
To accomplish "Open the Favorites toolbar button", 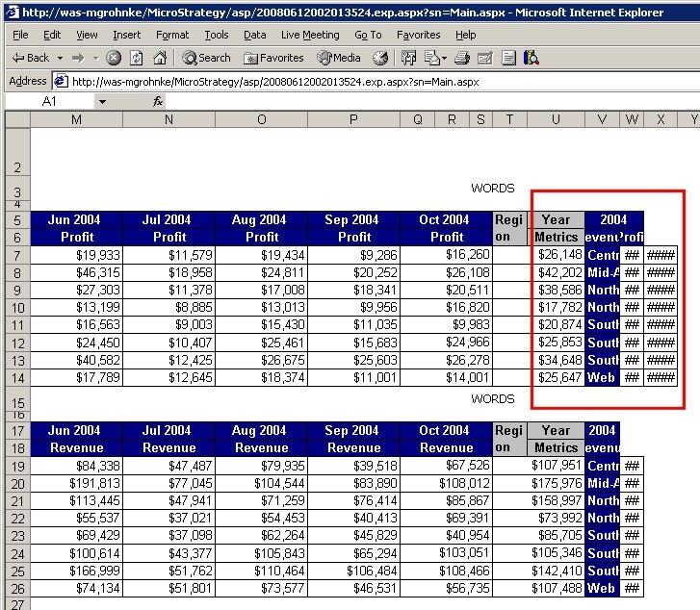I will pyautogui.click(x=273, y=58).
